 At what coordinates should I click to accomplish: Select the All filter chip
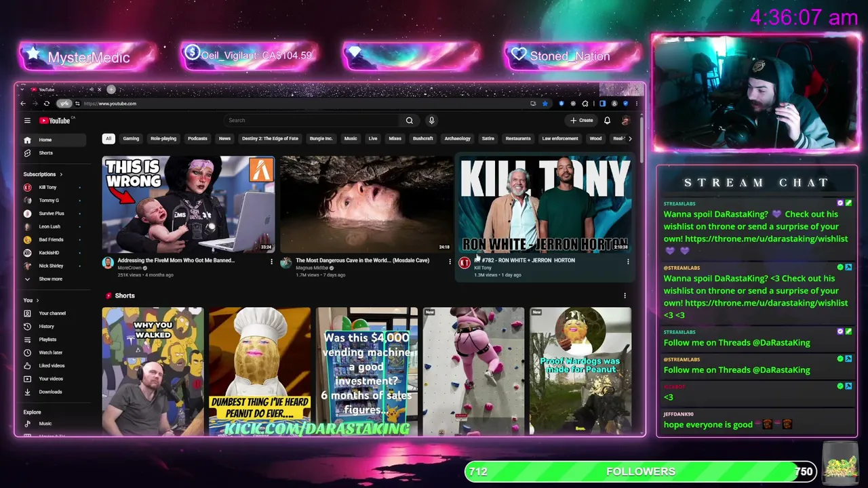108,138
